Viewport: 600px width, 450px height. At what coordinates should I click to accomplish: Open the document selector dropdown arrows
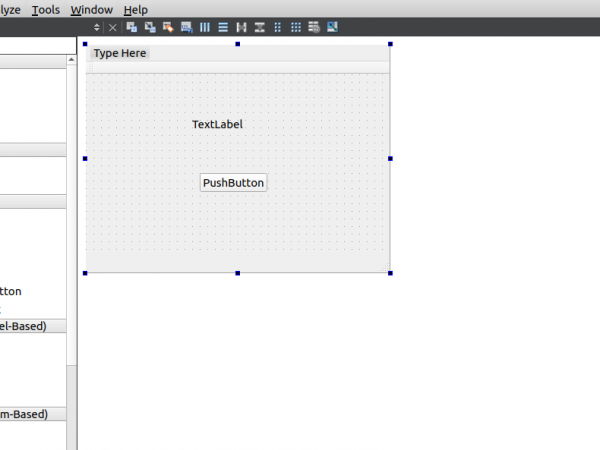coord(97,27)
